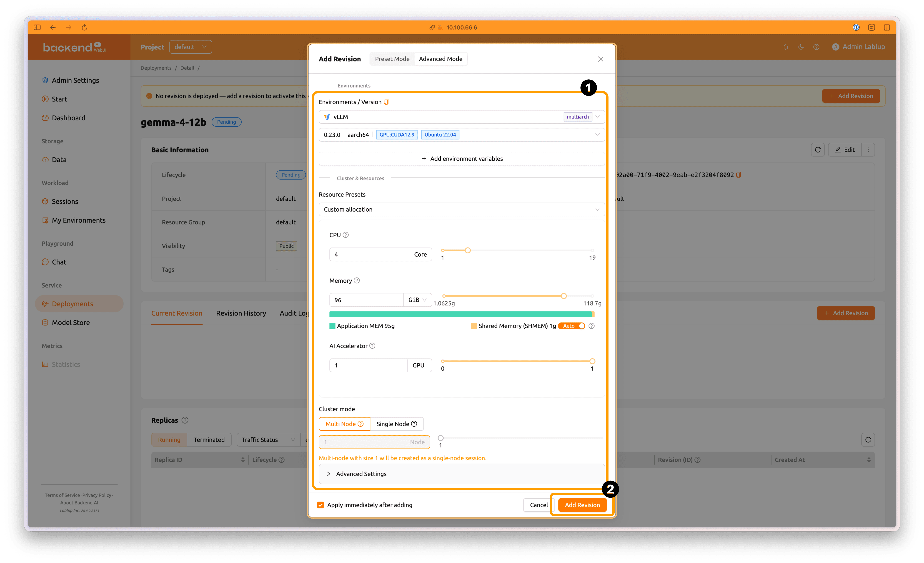This screenshot has height=563, width=924.
Task: Show Running replicas filter
Action: coord(169,439)
